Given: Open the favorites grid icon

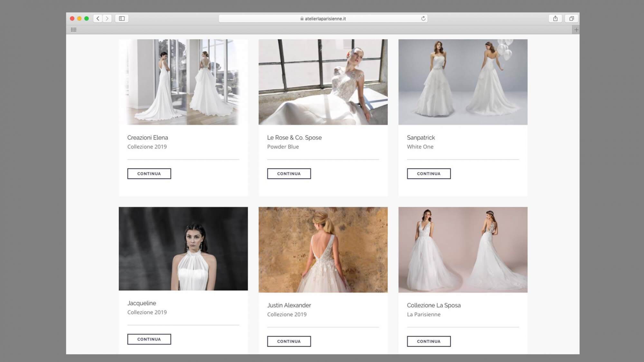Looking at the screenshot, I should tap(73, 30).
